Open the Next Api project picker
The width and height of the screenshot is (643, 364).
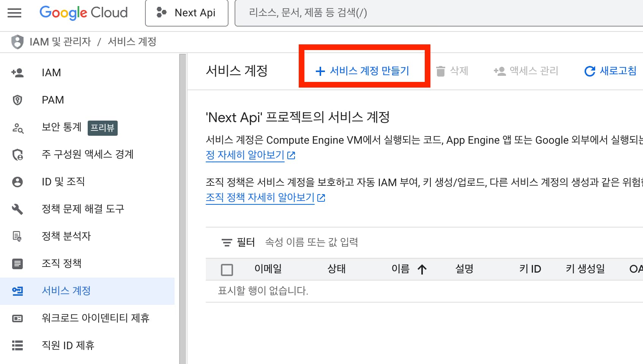(x=186, y=13)
